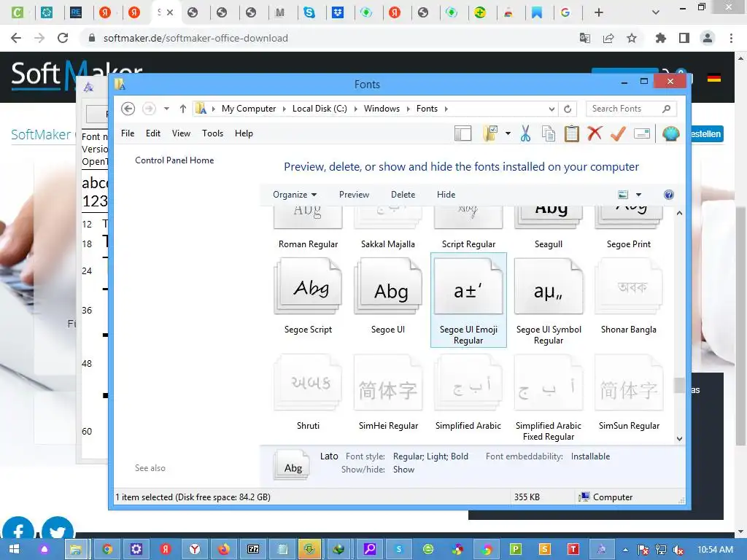Select the Segoe UI Symbol Regular font
The width and height of the screenshot is (747, 560).
coord(549,301)
